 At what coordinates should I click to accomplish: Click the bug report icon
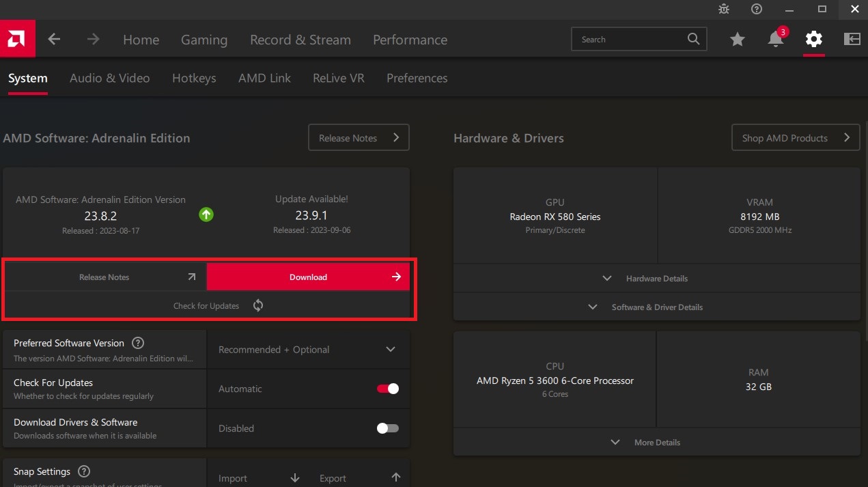click(724, 9)
